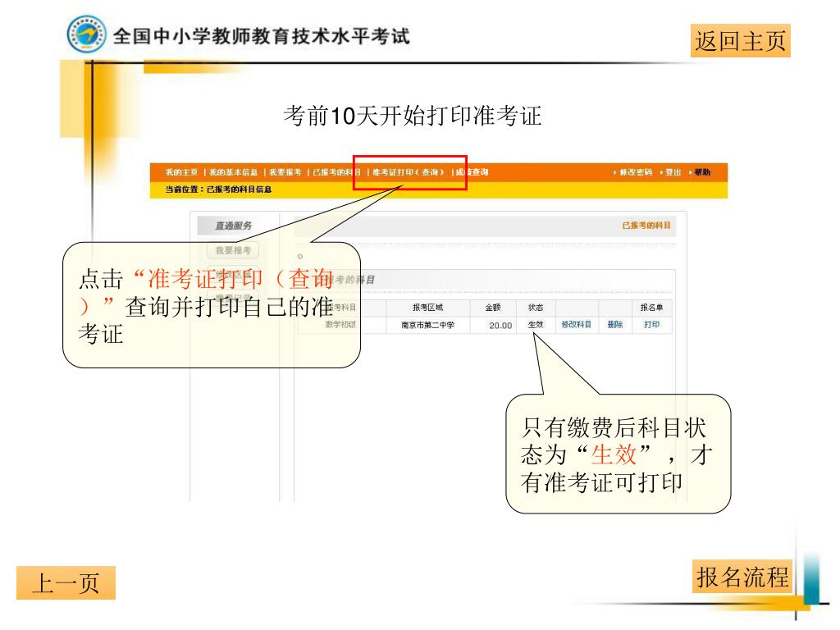This screenshot has height=630, width=840.
Task: Select the 我的基本信息 menu item
Action: [233, 172]
